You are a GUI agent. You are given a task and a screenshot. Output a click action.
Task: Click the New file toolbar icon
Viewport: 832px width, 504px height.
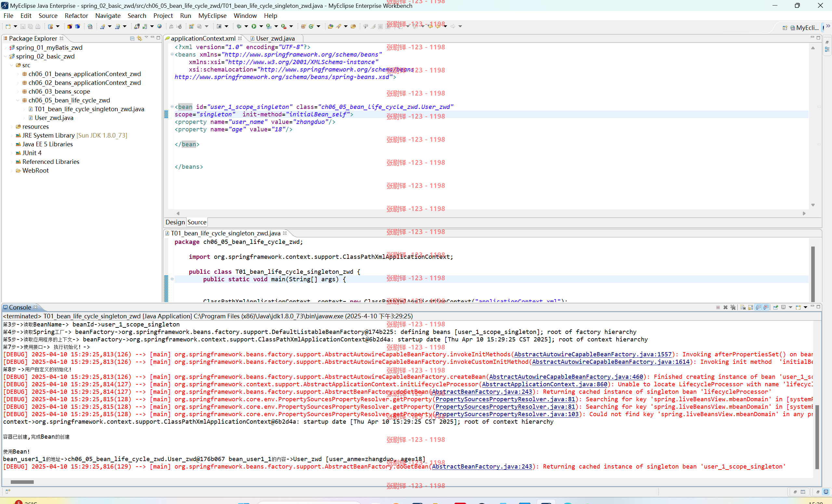8,26
